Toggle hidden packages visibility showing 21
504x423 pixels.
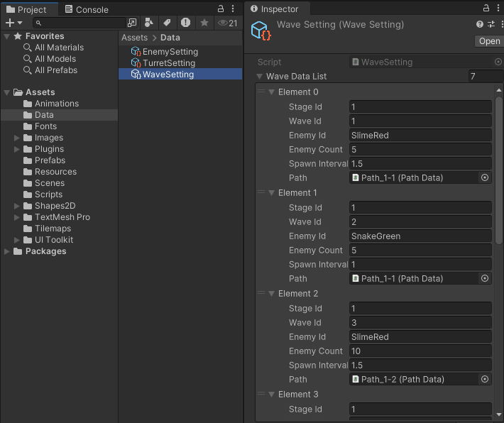[228, 23]
